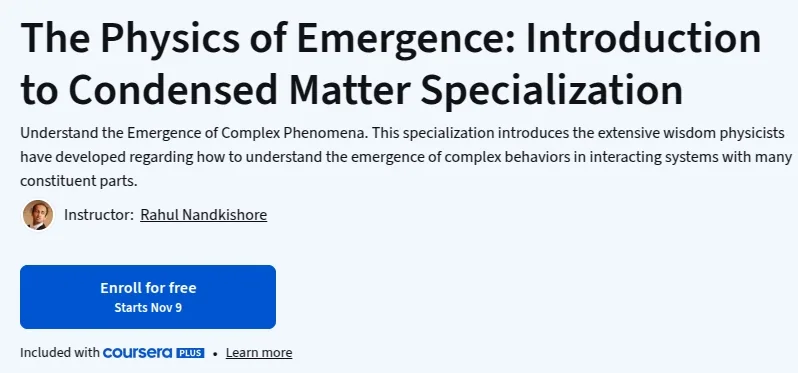Image resolution: width=798 pixels, height=373 pixels.
Task: Follow the Learn more link
Action: pyautogui.click(x=259, y=353)
